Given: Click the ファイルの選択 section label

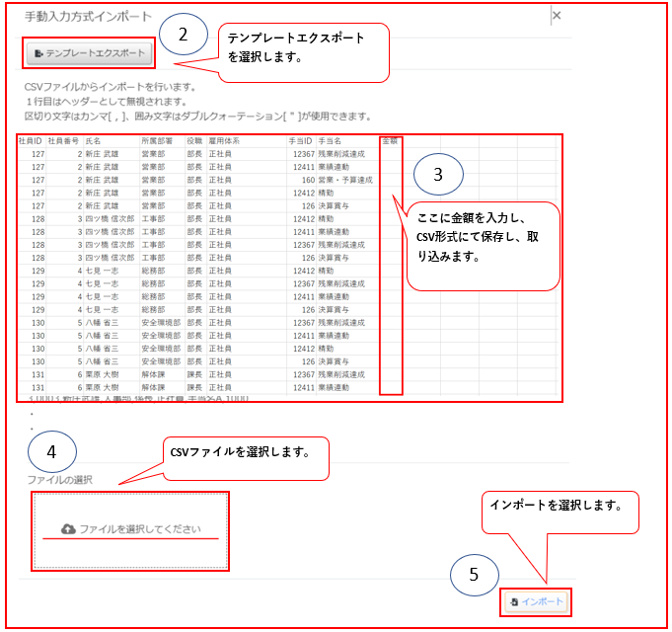Looking at the screenshot, I should point(58,479).
